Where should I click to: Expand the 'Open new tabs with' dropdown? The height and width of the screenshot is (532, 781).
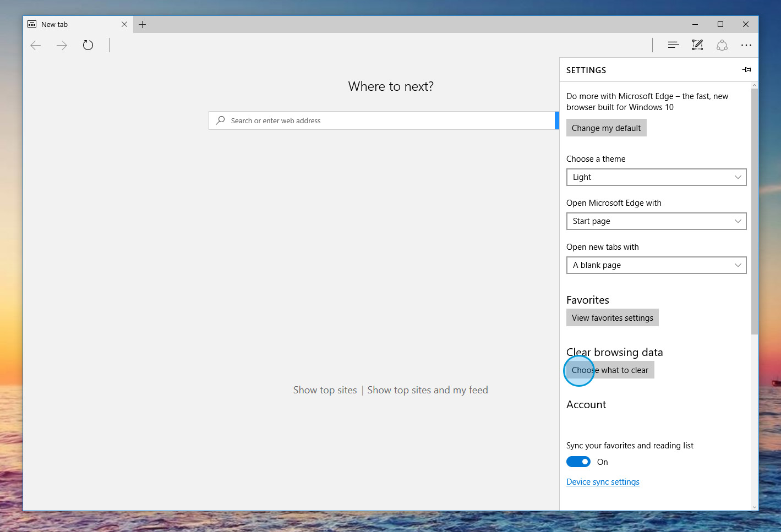point(656,265)
